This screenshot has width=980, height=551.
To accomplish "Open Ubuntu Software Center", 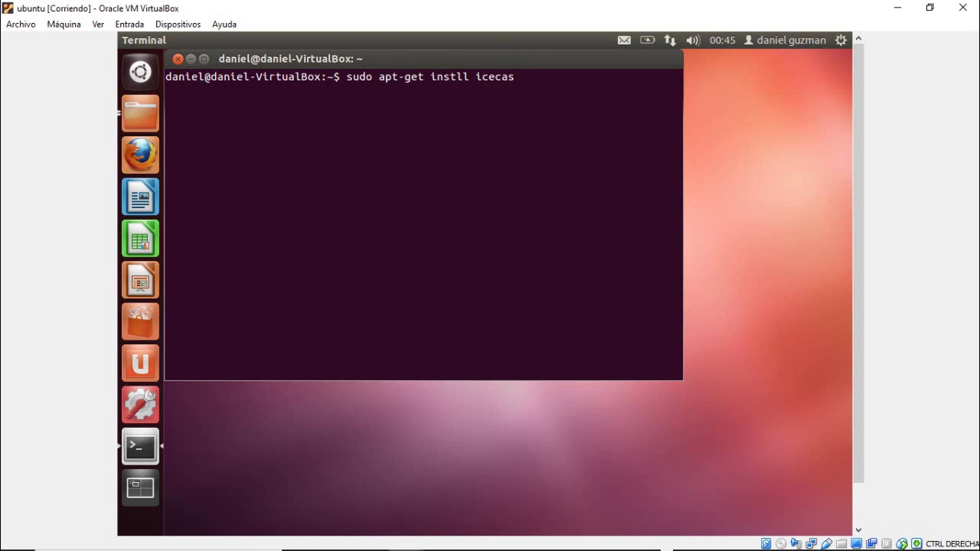I will click(140, 321).
